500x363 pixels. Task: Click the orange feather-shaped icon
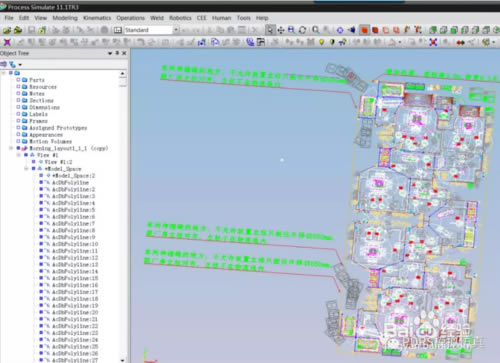click(407, 30)
